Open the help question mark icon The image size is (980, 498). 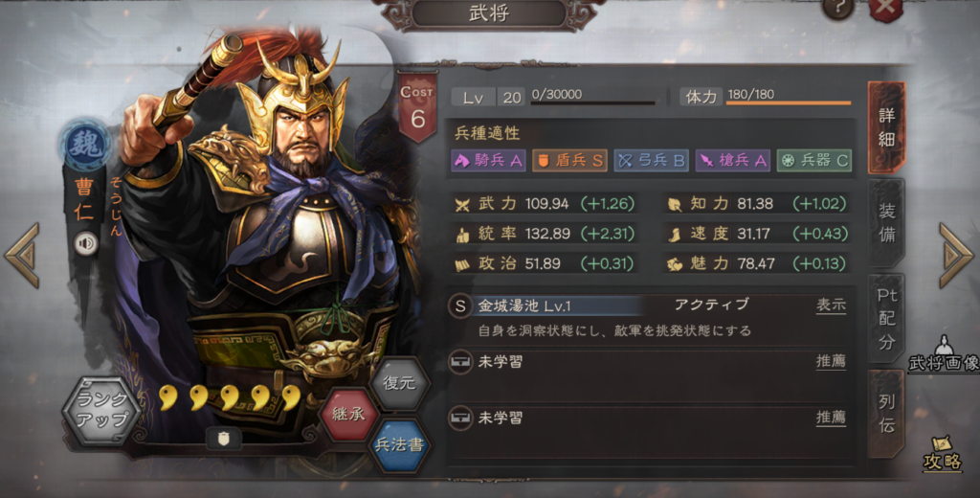(x=838, y=10)
